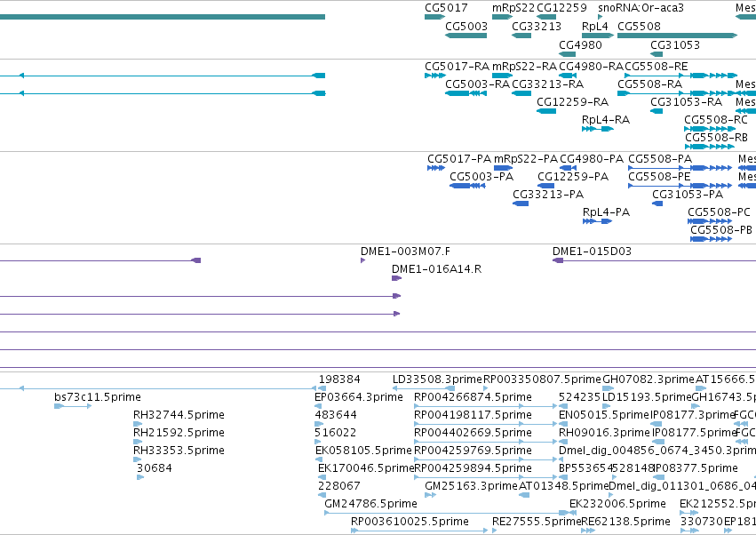Screen dimensions: 756x535
Task: Click the RpL4-PA protein feature
Action: [597, 221]
